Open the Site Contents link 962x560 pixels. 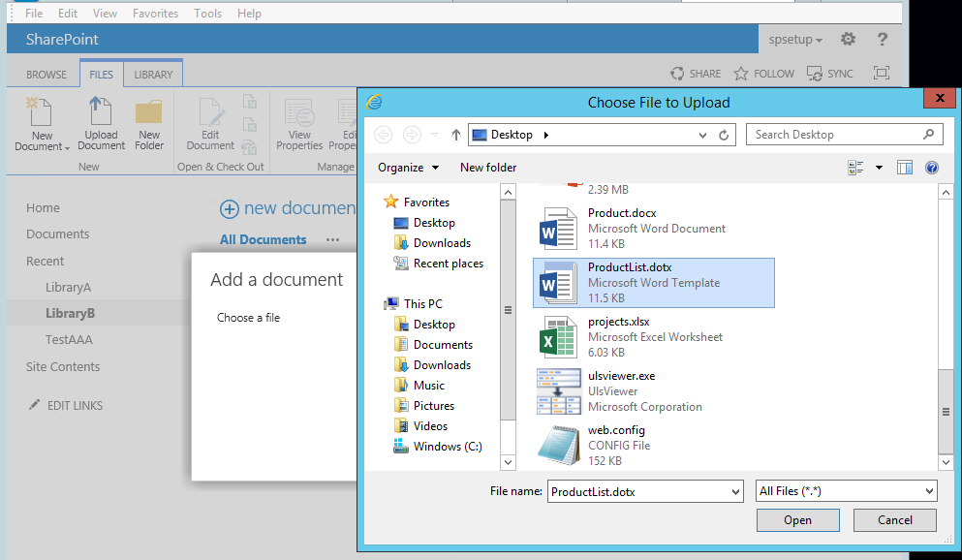coord(63,367)
